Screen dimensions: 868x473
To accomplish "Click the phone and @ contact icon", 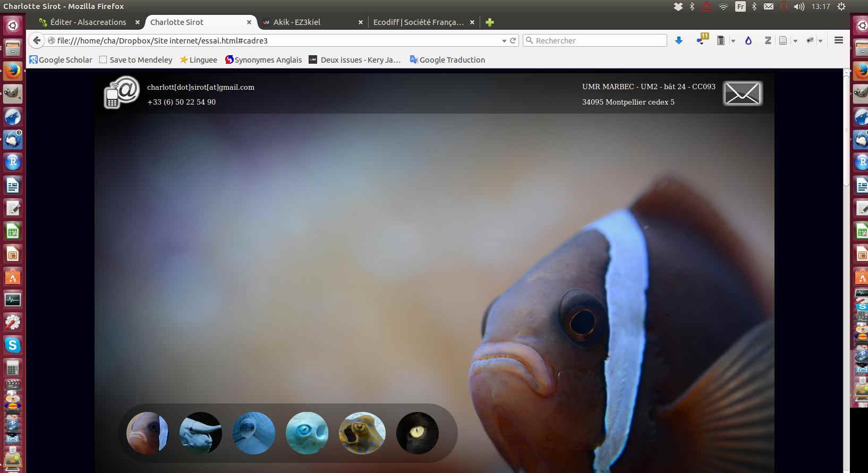I will (x=122, y=92).
